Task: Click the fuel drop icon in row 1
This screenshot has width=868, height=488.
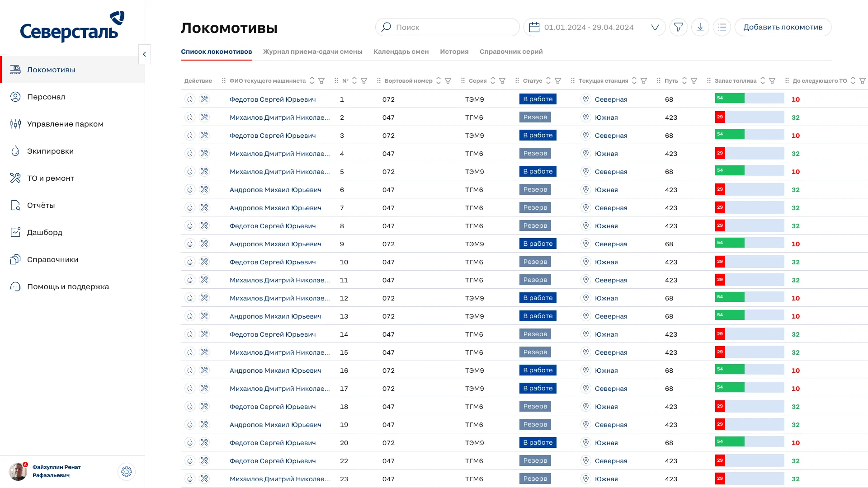Action: [x=190, y=99]
